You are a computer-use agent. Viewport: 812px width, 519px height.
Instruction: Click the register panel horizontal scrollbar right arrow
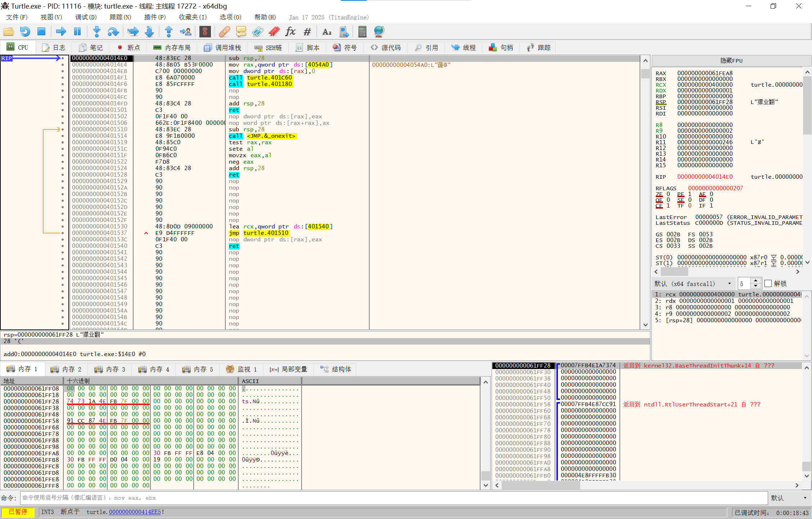(798, 272)
